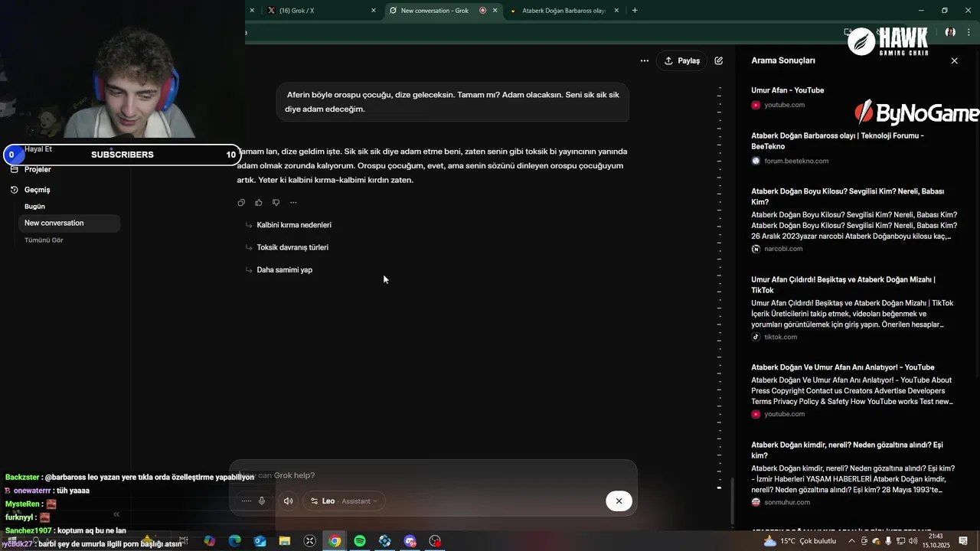Screen dimensions: 980x551
Task: Open the clock showing 21:43
Action: [935, 540]
